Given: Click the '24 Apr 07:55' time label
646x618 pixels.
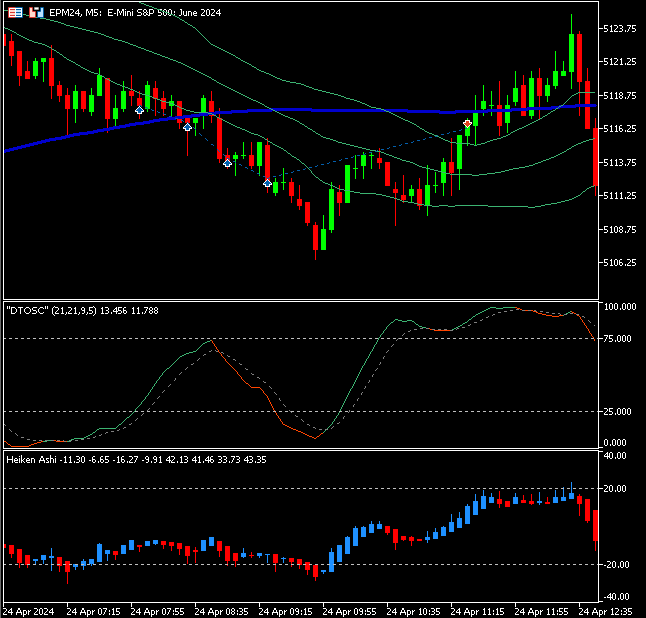Looking at the screenshot, I should tap(157, 612).
